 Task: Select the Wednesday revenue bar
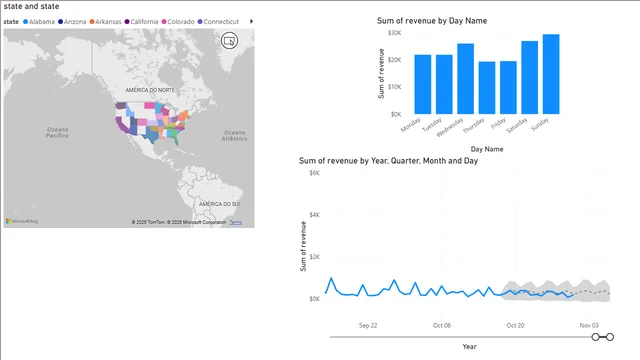(465, 79)
